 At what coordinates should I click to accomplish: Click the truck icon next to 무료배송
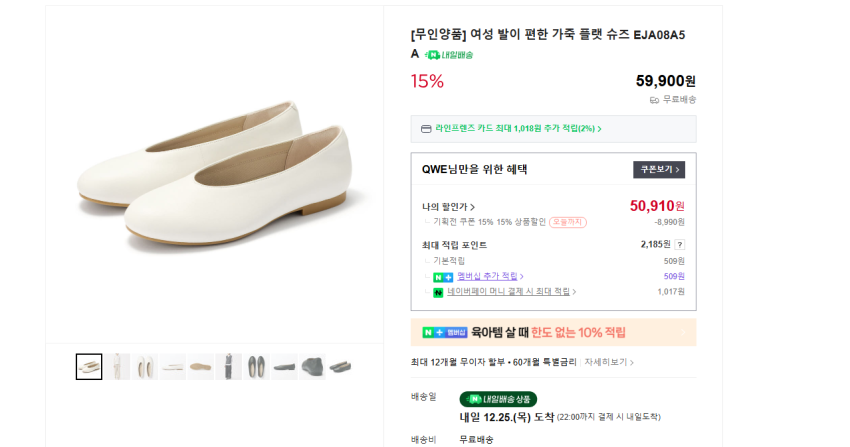(654, 100)
